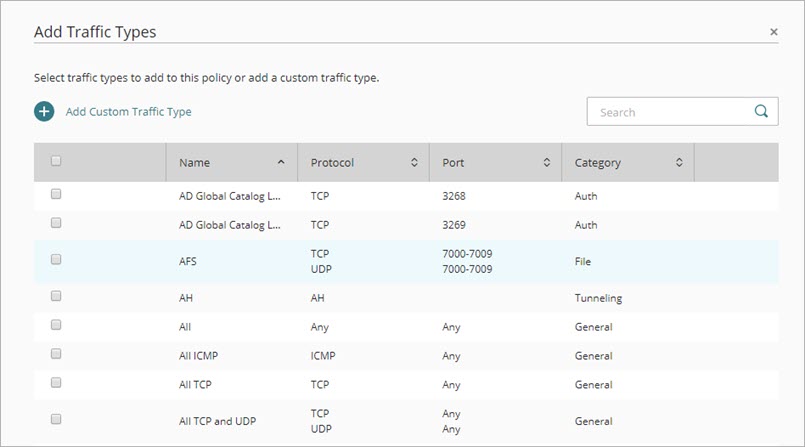Toggle the select-all header checkbox
The height and width of the screenshot is (447, 805).
pyautogui.click(x=56, y=161)
